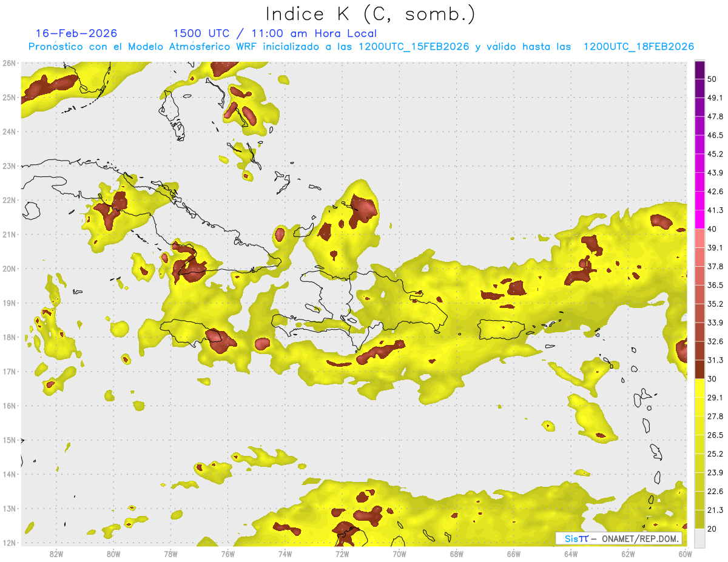Click the 25.2 value on the color scale
Image resolution: width=728 pixels, height=562 pixels.
715,454
